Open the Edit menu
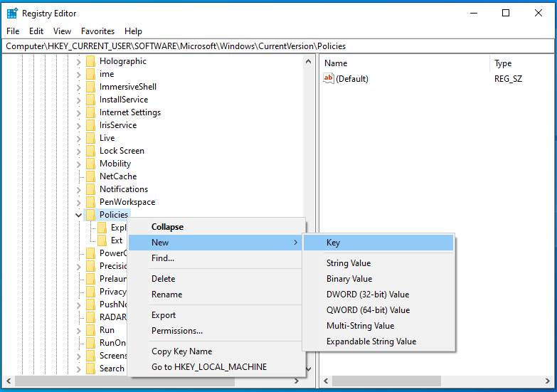557x392 pixels. pos(36,31)
